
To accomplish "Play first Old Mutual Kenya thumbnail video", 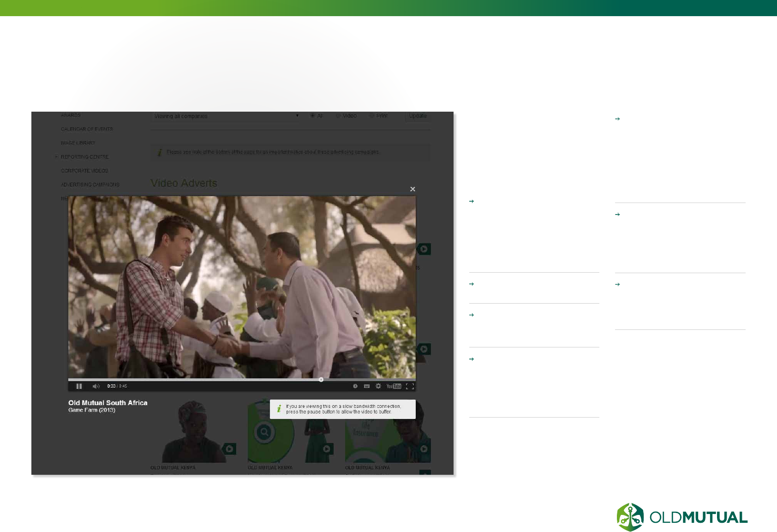I will pos(229,449).
